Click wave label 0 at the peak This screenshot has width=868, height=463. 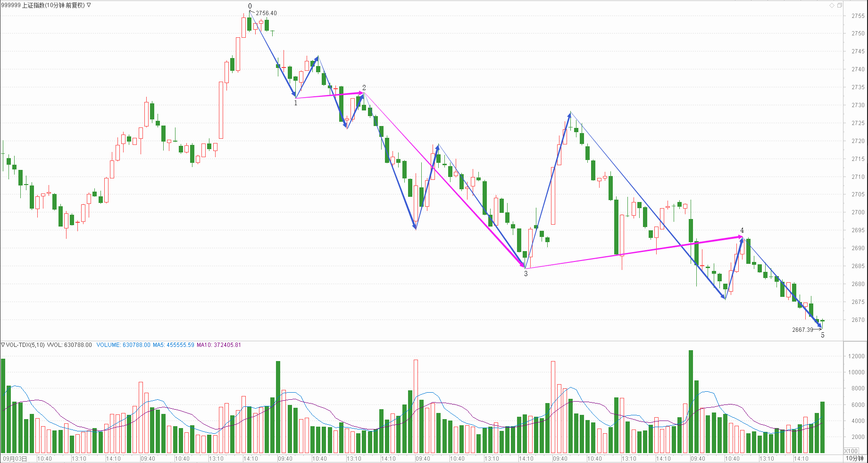point(250,6)
